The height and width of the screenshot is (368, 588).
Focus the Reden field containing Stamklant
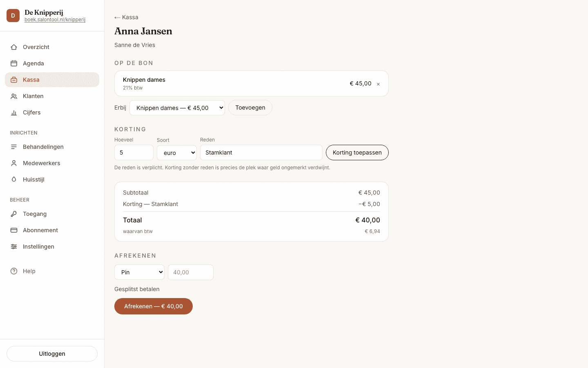tap(261, 153)
